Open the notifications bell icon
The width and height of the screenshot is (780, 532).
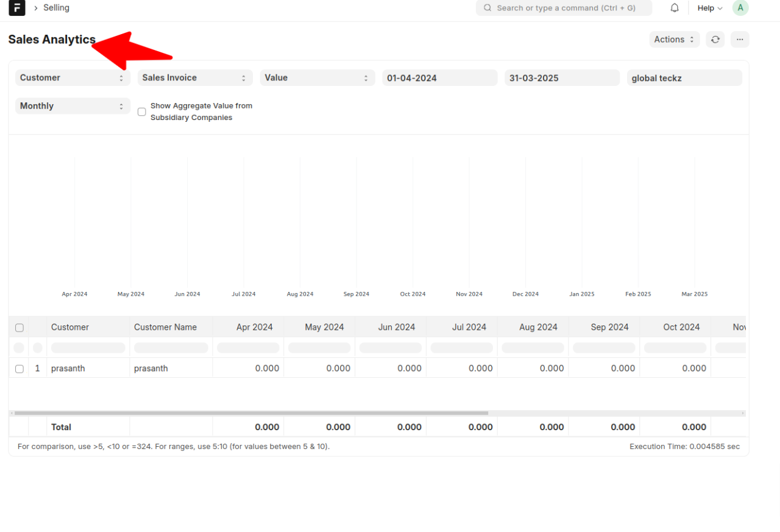(x=675, y=8)
